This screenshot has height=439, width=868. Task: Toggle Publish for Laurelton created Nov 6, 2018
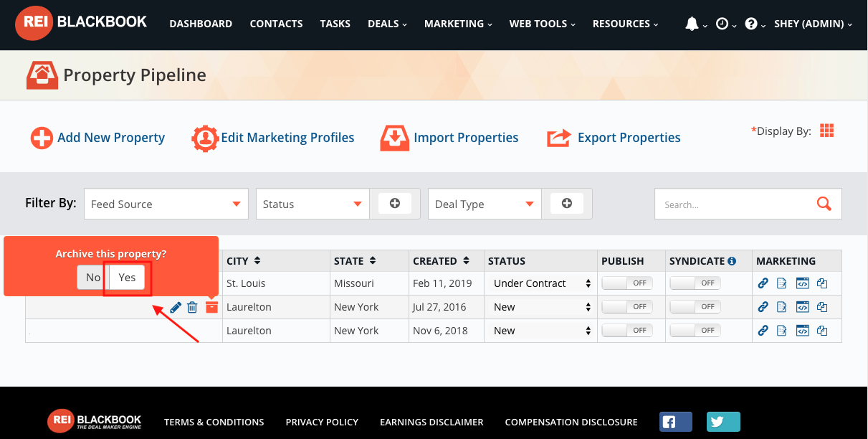(x=627, y=331)
